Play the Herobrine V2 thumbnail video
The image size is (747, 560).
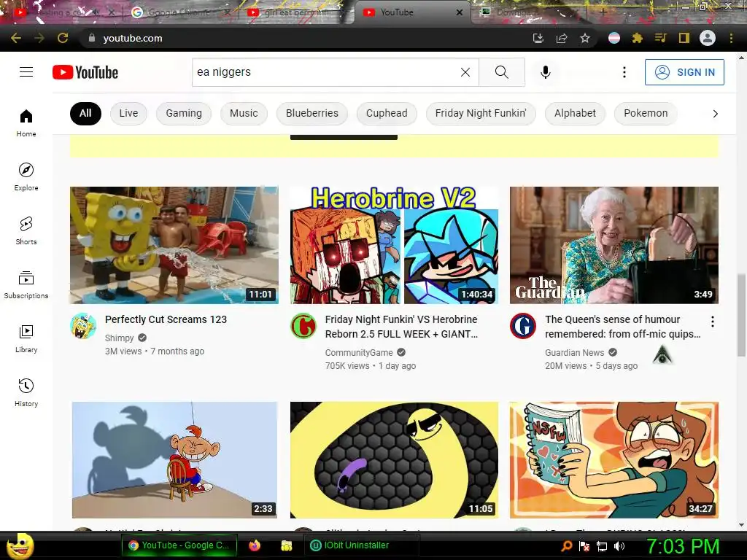click(395, 245)
